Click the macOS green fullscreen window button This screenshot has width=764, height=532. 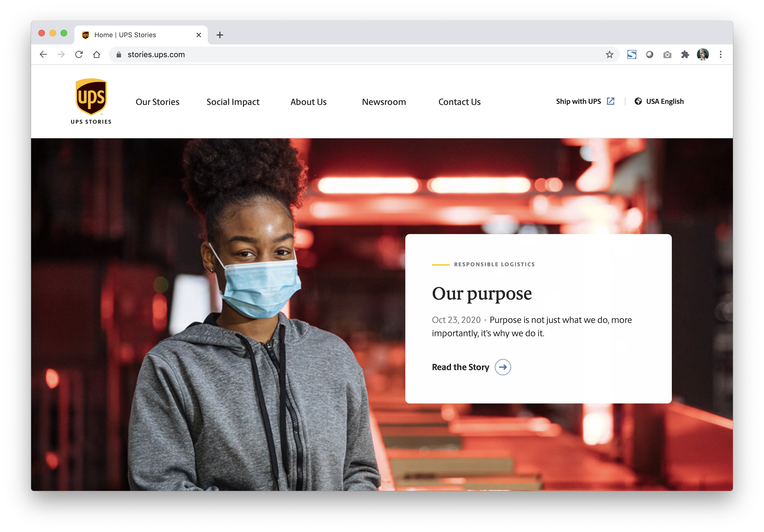(64, 33)
